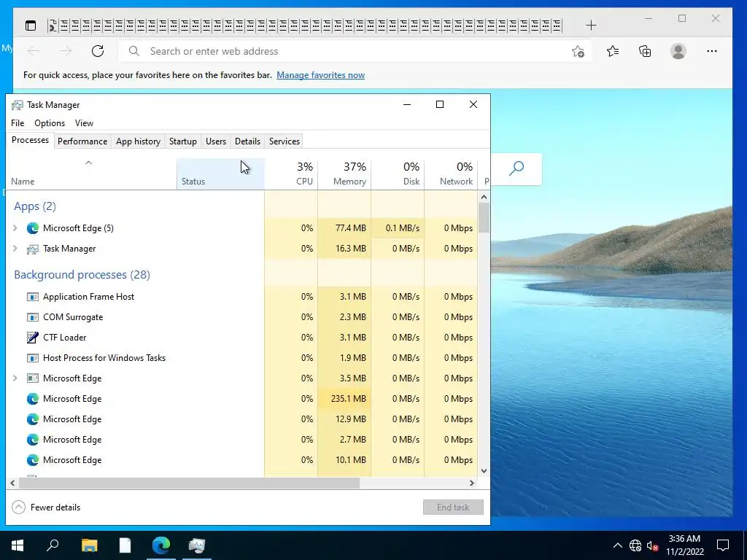Click the Application Frame Host icon
Screen dimensions: 747x560
coord(32,297)
